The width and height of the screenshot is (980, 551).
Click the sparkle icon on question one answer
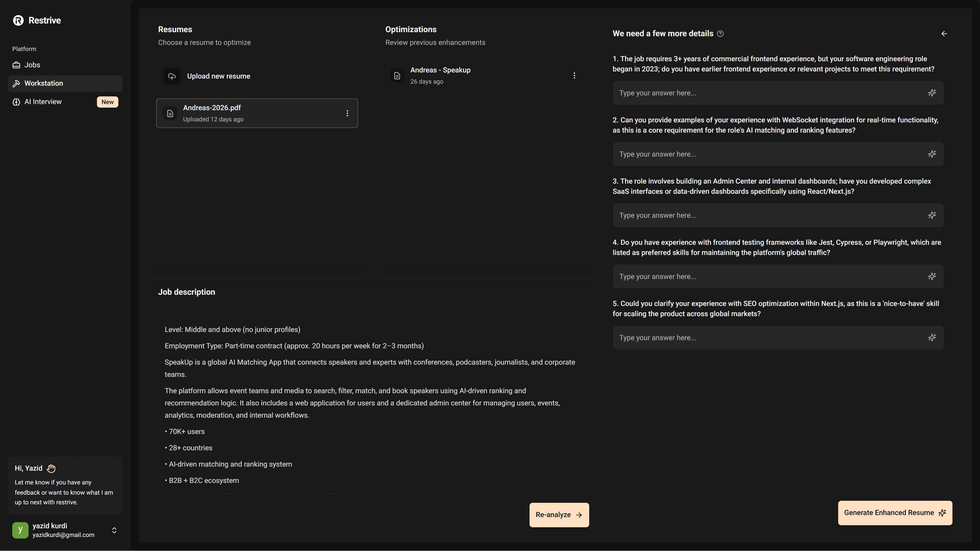(x=932, y=93)
